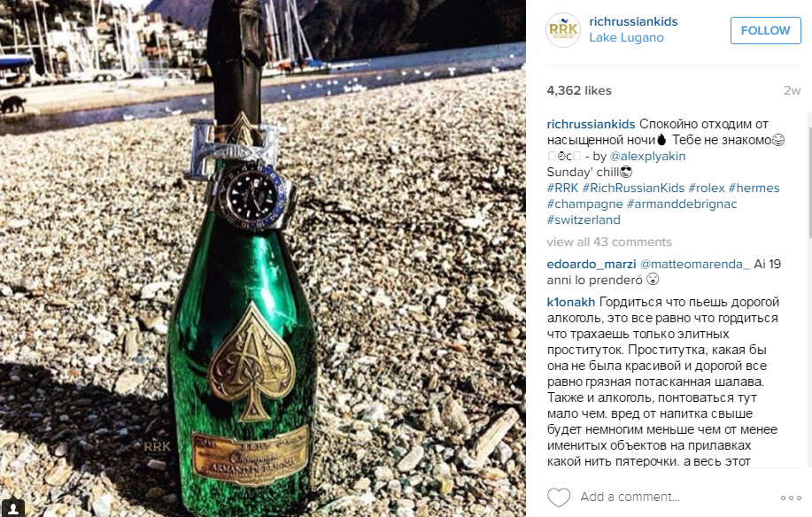Open k1onakh commenter profile
The width and height of the screenshot is (812, 517).
coord(570,302)
